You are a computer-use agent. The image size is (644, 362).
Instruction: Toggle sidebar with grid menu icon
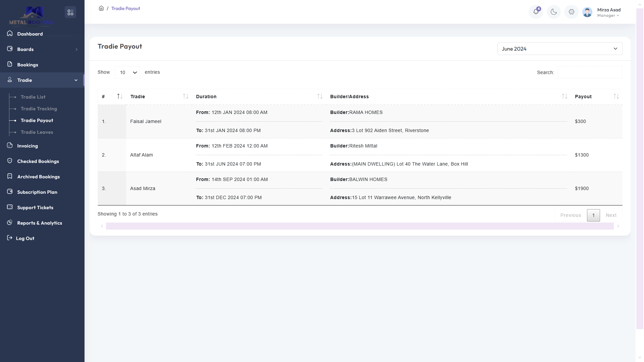click(x=70, y=12)
